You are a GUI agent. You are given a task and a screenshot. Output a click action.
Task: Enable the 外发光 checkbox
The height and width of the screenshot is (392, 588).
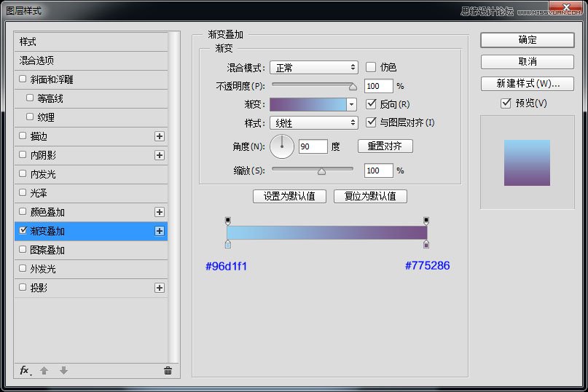(23, 268)
